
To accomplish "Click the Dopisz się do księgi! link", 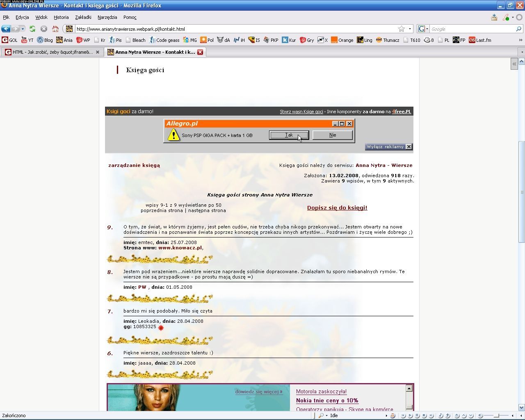I will 337,208.
